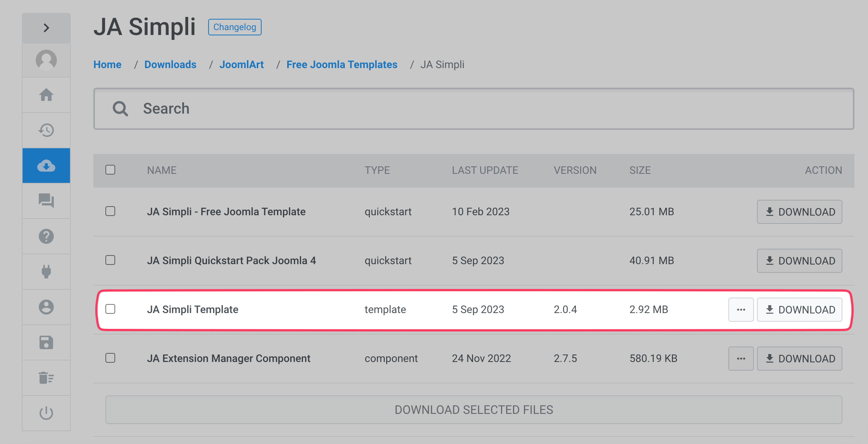
Task: Open the user avatar at sidebar top
Action: pos(46,60)
